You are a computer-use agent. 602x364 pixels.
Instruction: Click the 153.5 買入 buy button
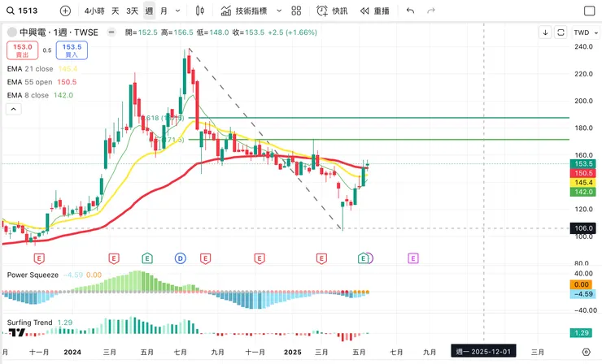pos(72,50)
